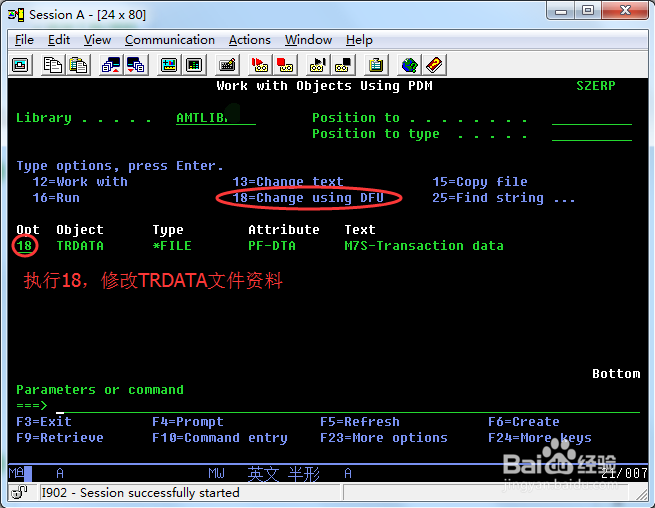
Task: Open the File menu
Action: [x=24, y=40]
